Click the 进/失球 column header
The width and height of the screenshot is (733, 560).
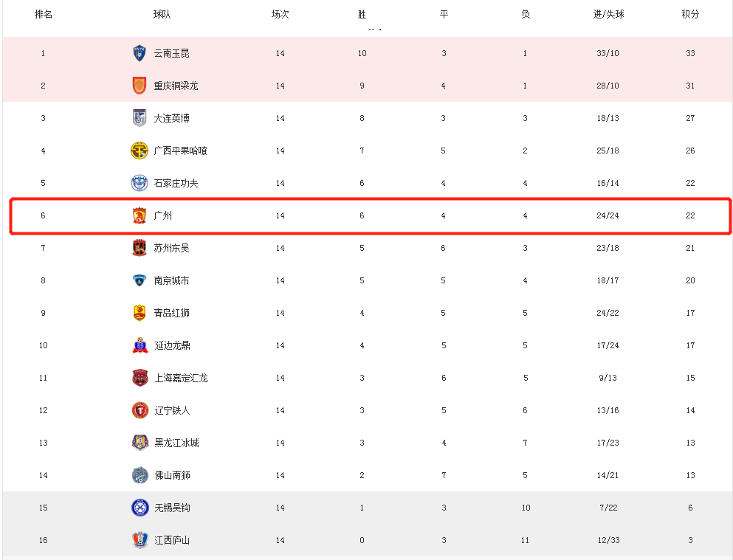click(608, 15)
